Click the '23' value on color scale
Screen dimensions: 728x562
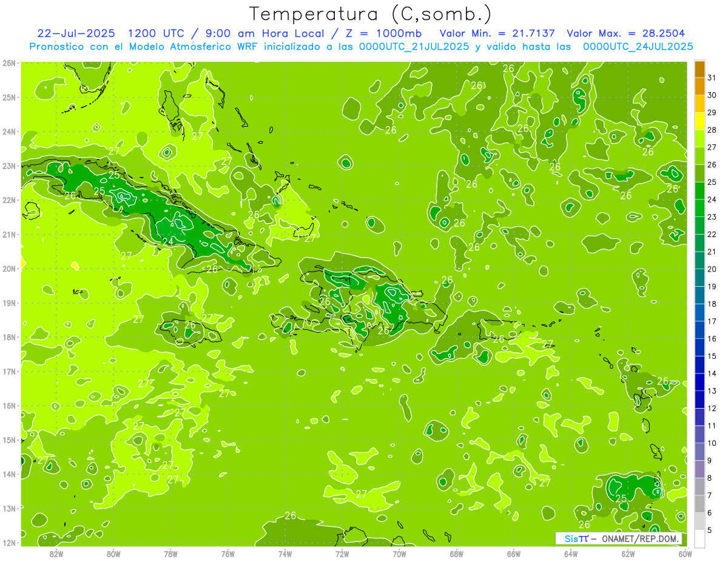point(712,217)
